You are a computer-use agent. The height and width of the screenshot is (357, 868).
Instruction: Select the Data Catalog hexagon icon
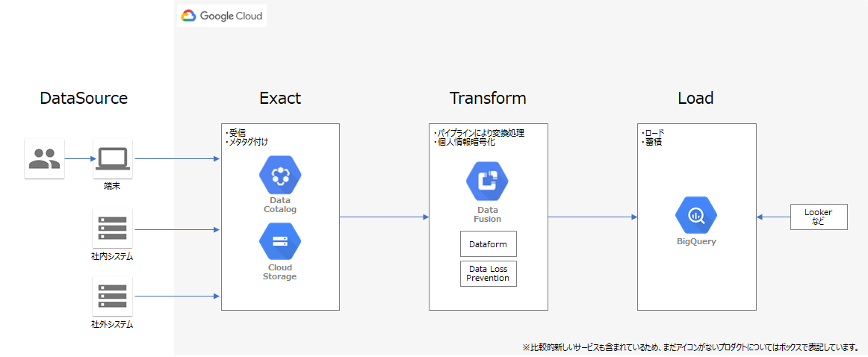[x=279, y=175]
